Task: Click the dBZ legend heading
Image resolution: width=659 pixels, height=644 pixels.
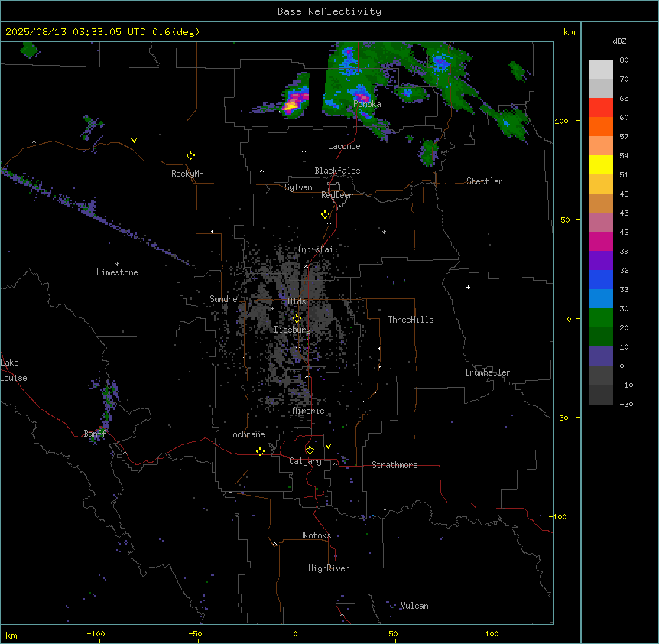Action: point(619,41)
